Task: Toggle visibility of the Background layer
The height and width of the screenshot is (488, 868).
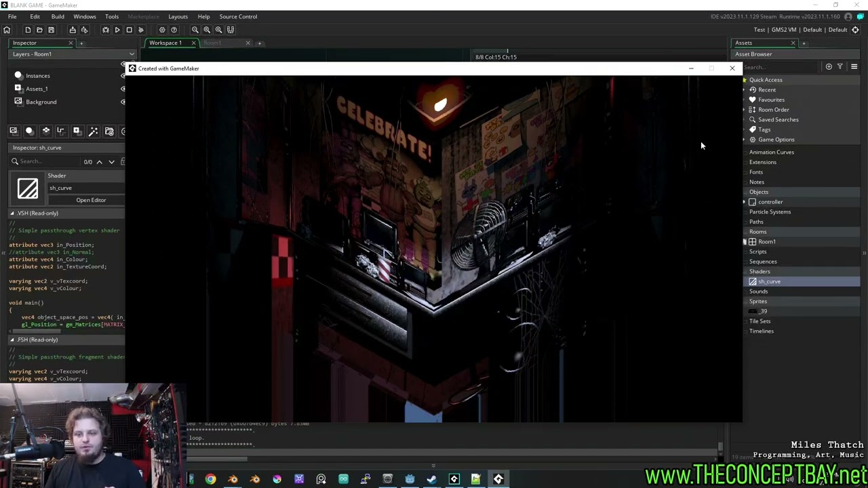Action: 123,102
